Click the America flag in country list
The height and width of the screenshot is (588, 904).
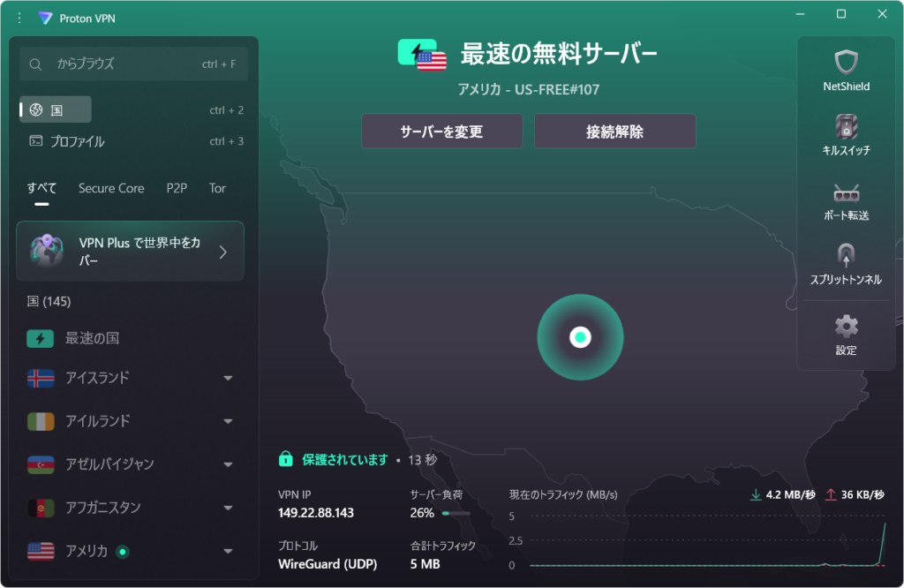tap(41, 551)
